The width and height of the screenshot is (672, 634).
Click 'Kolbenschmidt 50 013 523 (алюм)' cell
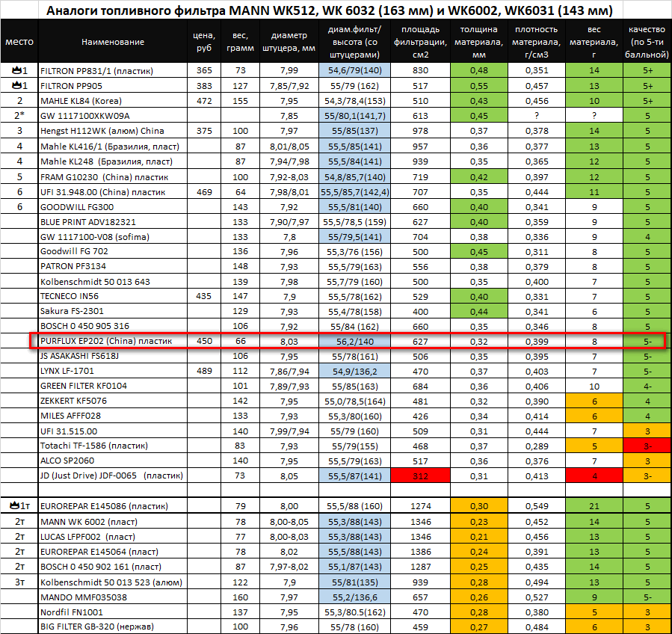click(x=113, y=582)
